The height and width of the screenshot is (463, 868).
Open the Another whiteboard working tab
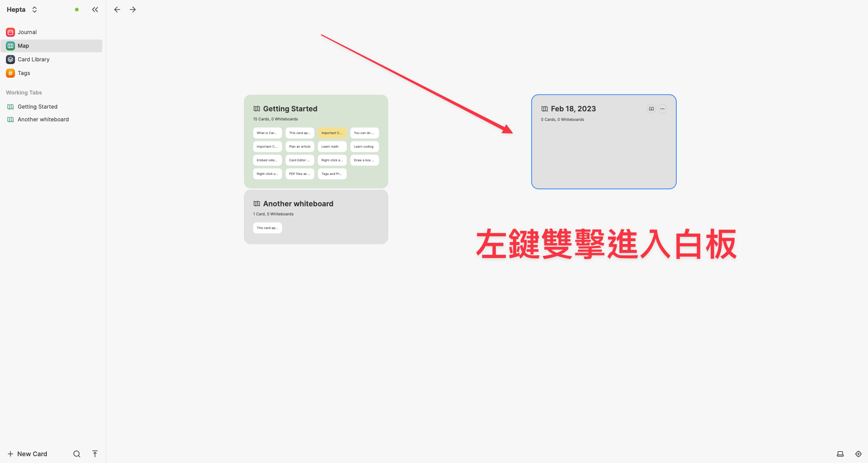coord(42,119)
